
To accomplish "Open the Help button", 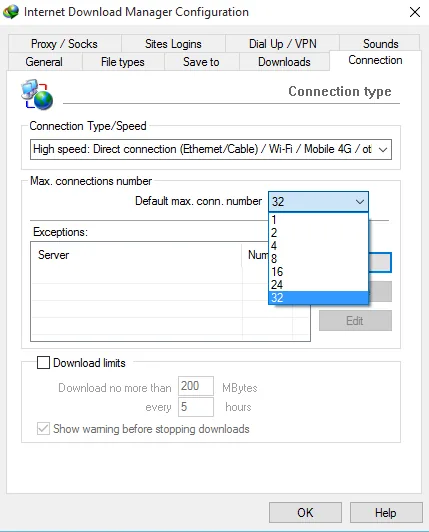I will click(386, 512).
